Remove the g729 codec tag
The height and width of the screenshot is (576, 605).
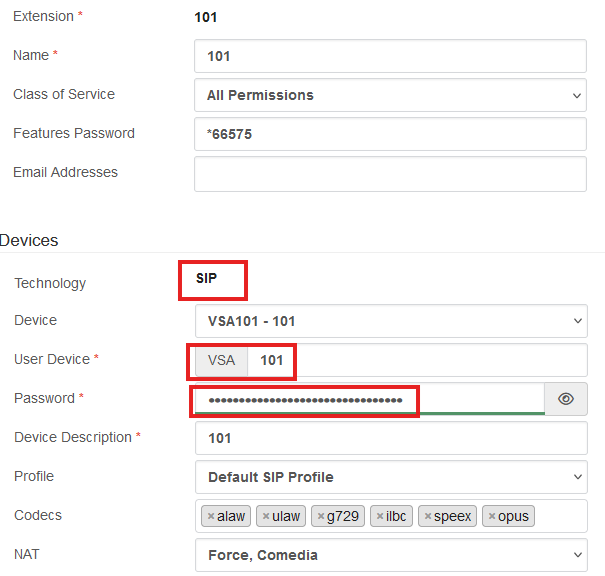pyautogui.click(x=321, y=516)
